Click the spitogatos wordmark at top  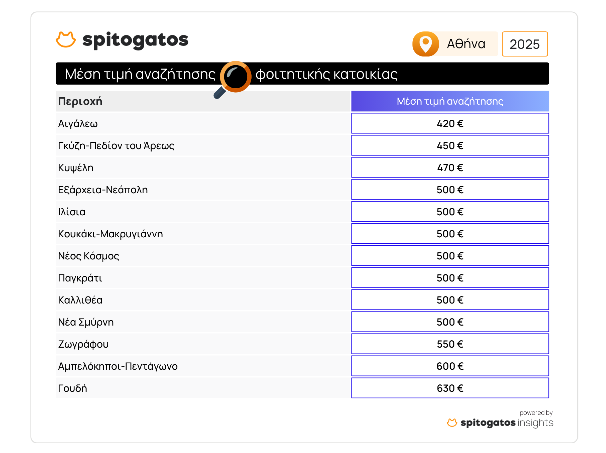(x=135, y=40)
